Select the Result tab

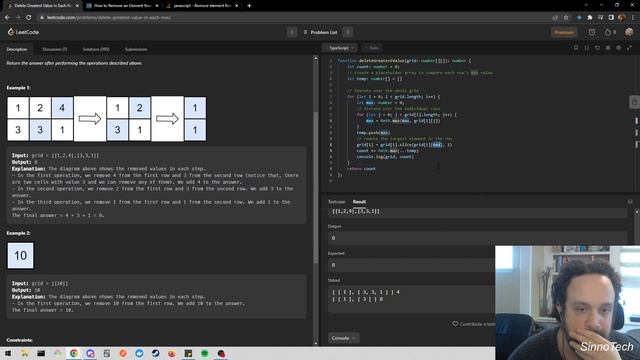[x=359, y=202]
